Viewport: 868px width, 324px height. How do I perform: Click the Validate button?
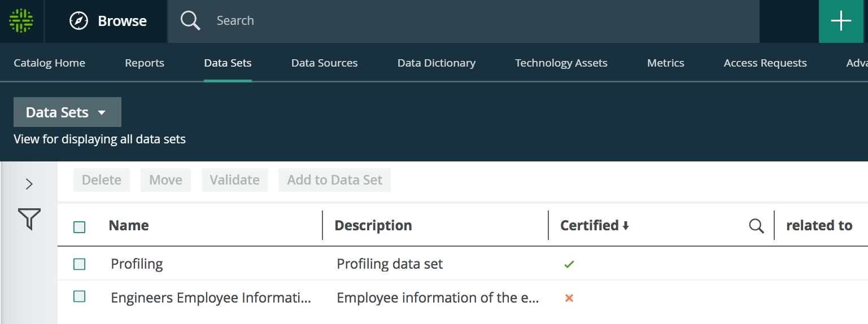(234, 180)
